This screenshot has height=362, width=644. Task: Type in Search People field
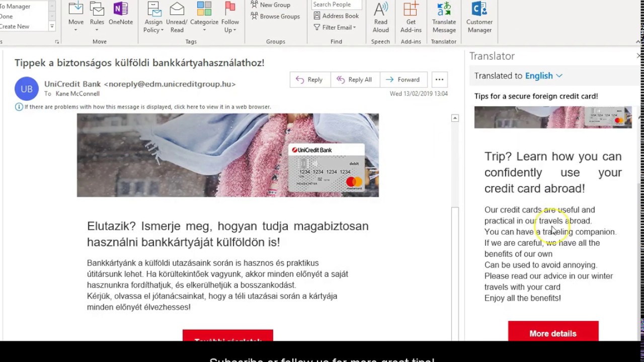pyautogui.click(x=336, y=5)
